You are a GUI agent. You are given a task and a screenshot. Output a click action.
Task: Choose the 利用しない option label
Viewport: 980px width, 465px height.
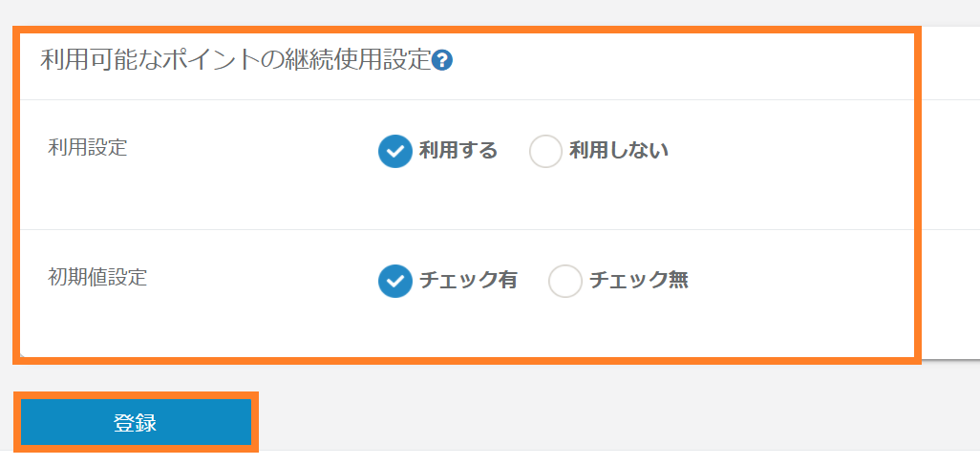pos(618,151)
